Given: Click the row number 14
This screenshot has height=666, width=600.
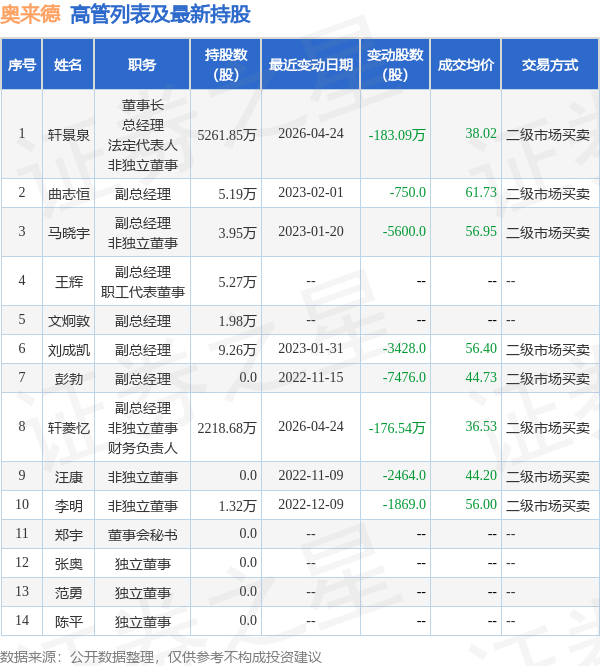Looking at the screenshot, I should 22,620.
